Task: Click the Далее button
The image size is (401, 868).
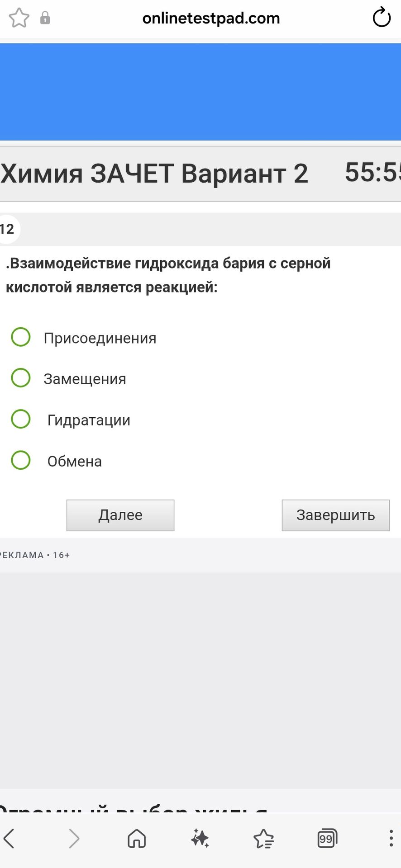Action: [120, 515]
